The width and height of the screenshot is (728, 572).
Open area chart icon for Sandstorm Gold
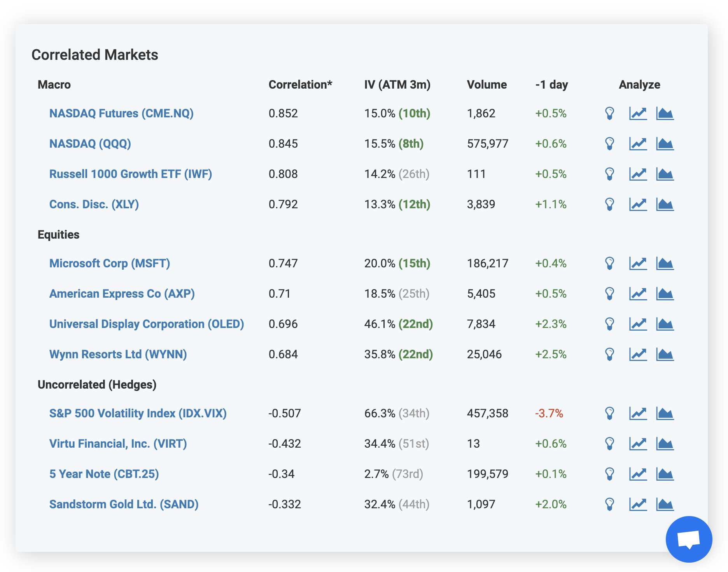665,504
